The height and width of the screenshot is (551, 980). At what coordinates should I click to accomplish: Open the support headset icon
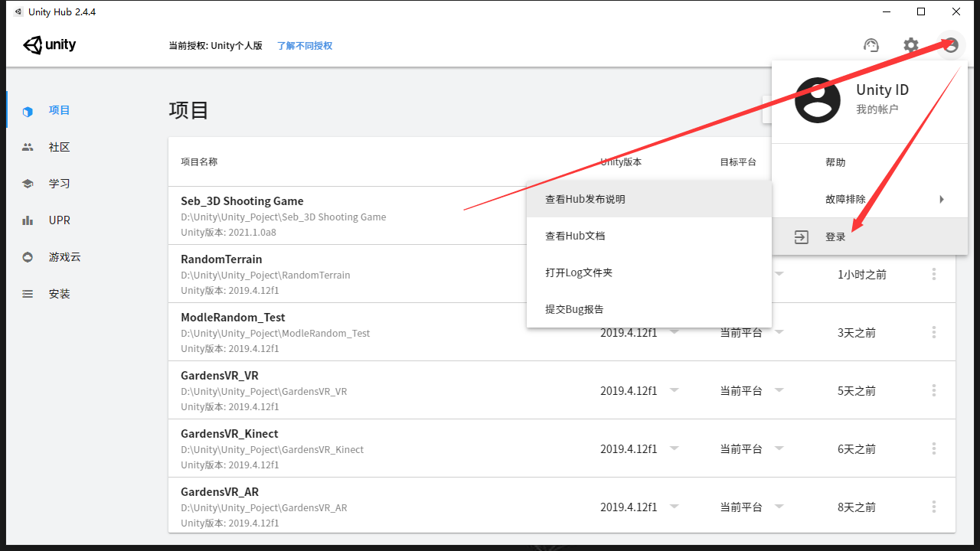(871, 45)
